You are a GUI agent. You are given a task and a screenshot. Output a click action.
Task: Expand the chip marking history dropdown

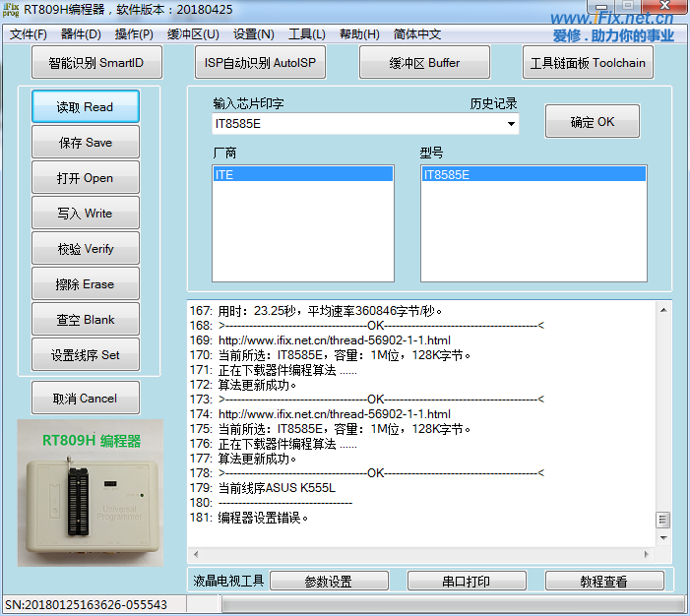tap(511, 124)
